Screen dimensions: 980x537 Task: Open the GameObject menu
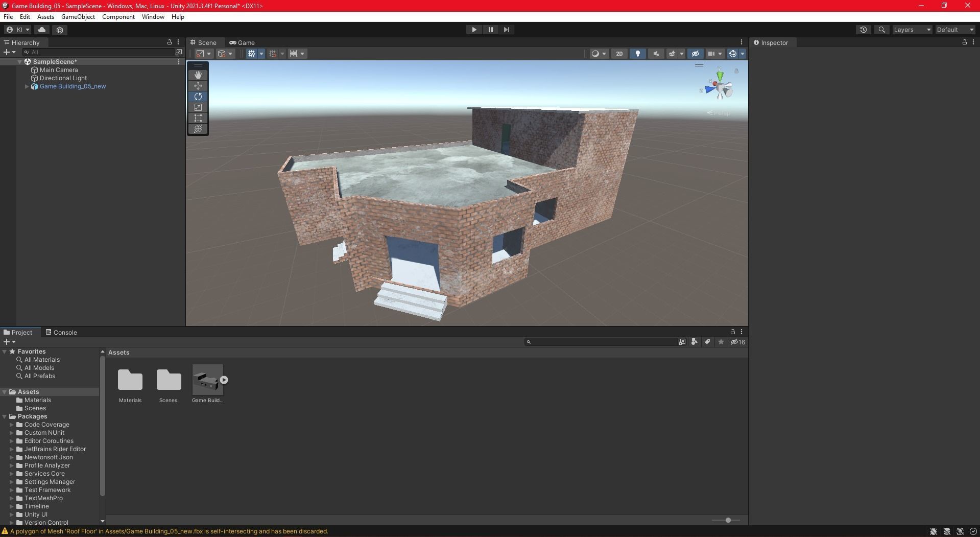click(x=78, y=17)
